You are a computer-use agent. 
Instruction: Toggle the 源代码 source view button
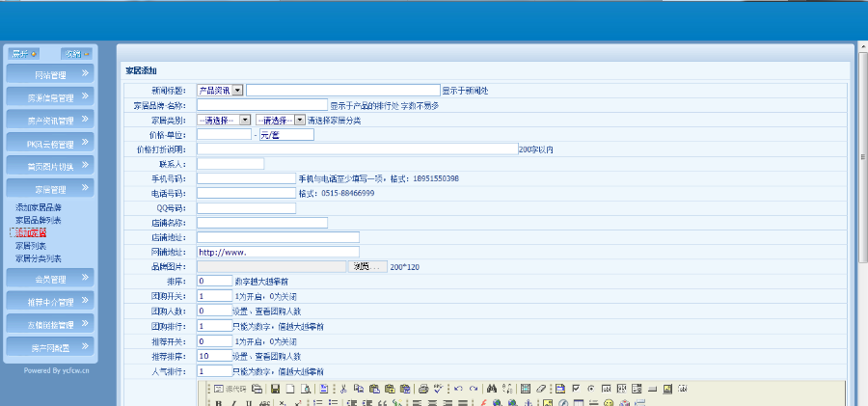[x=230, y=389]
